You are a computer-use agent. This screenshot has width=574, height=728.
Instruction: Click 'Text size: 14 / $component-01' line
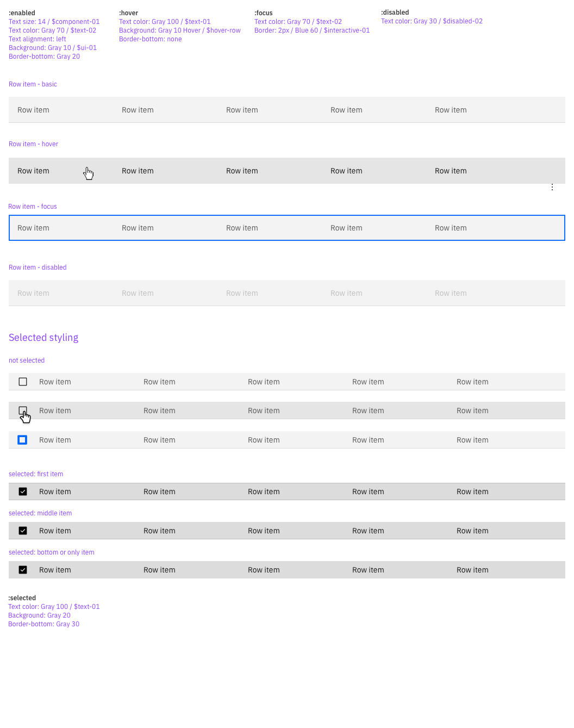pos(54,22)
